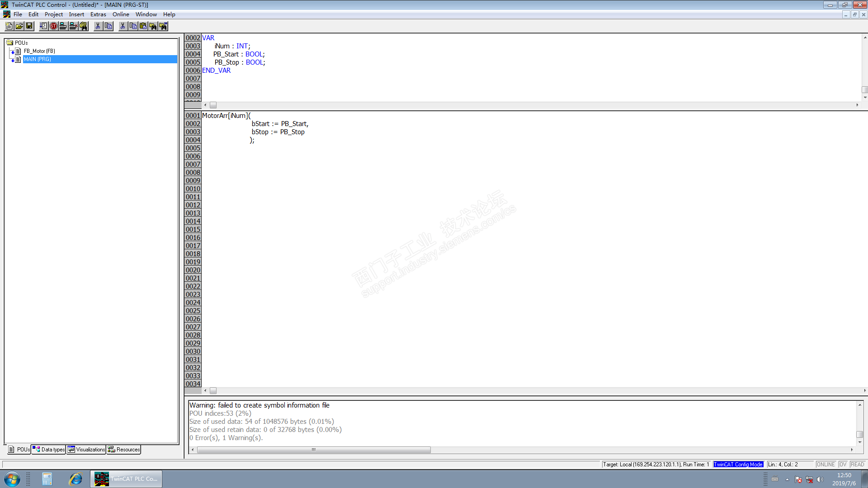Click the Open project toolbar icon
The image size is (868, 488).
click(19, 26)
